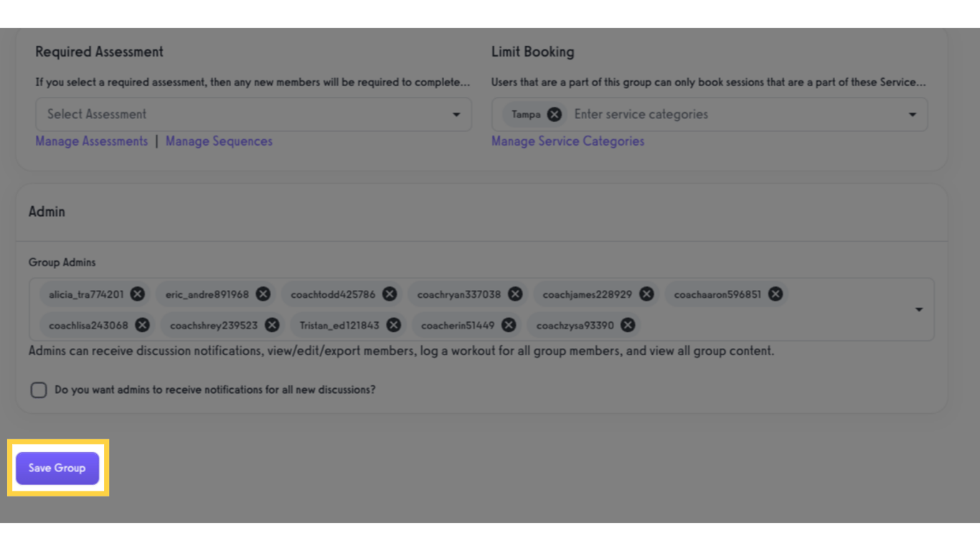The height and width of the screenshot is (551, 980).
Task: Expand the service categories dropdown arrow
Action: 913,115
